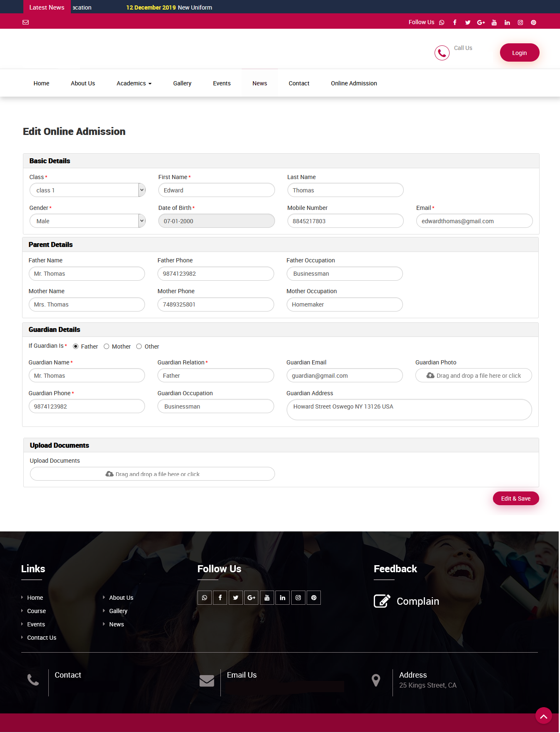Click the Login button
Screen dimensions: 560x733
[x=520, y=52]
